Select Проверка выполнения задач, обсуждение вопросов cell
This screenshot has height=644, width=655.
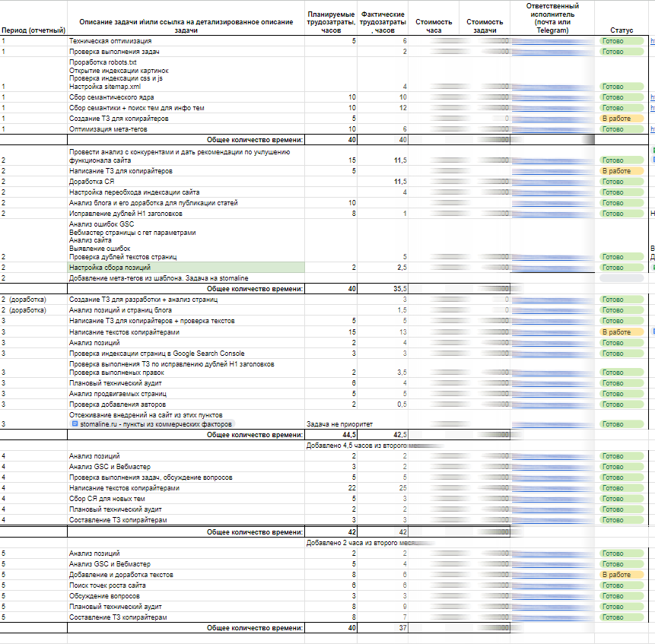[x=186, y=477]
